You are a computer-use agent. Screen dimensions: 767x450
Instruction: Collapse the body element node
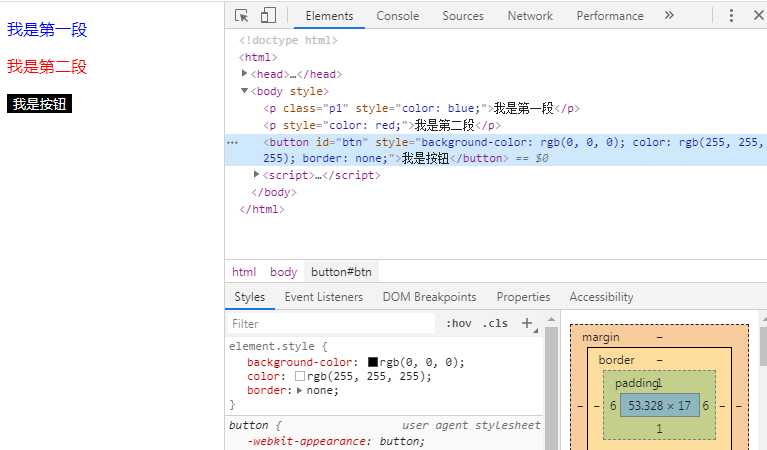click(245, 90)
